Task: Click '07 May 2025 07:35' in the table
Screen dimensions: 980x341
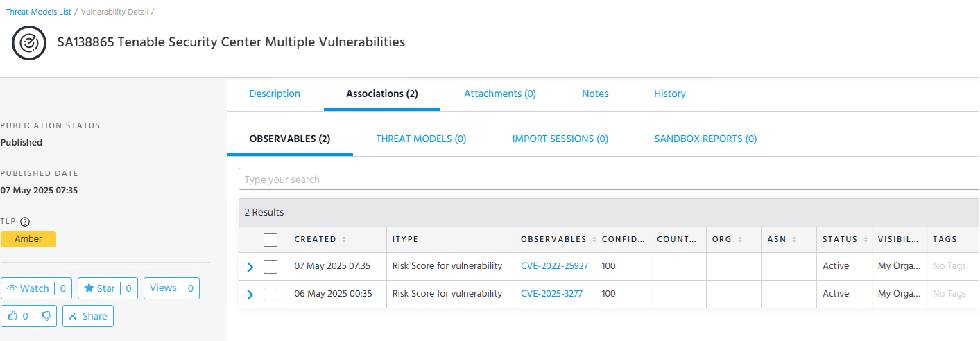Action: pos(332,265)
